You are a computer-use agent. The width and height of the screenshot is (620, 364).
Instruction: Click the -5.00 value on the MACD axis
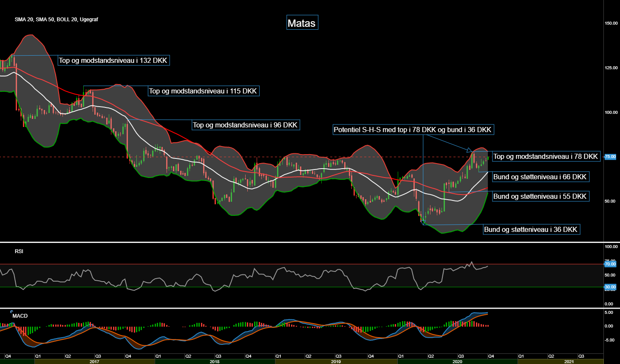[609, 340]
